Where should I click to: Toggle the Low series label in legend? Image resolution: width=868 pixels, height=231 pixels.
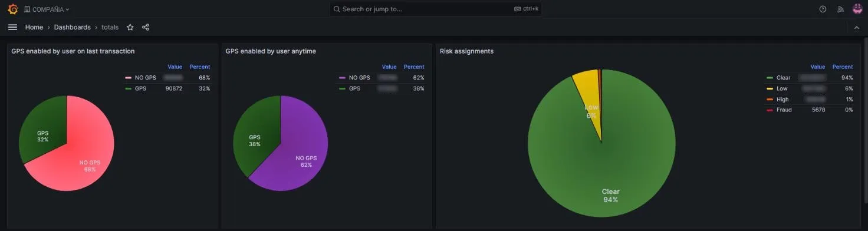[782, 88]
